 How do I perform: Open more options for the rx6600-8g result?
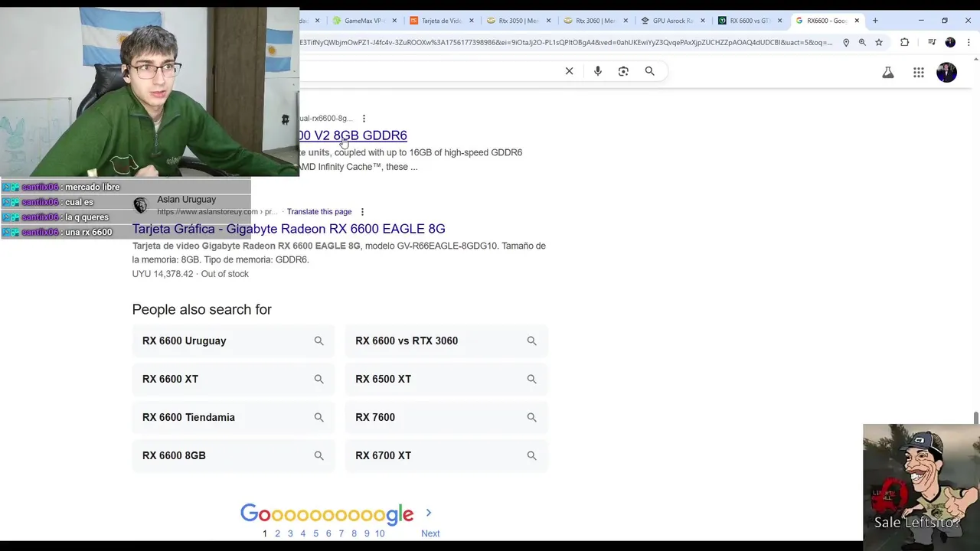(364, 119)
